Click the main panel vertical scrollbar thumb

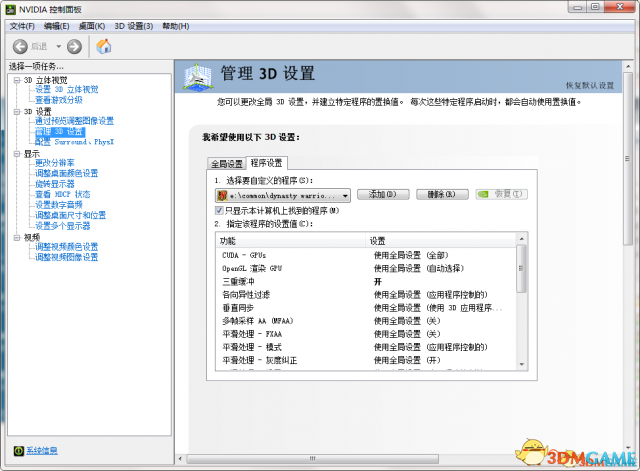tap(628, 159)
